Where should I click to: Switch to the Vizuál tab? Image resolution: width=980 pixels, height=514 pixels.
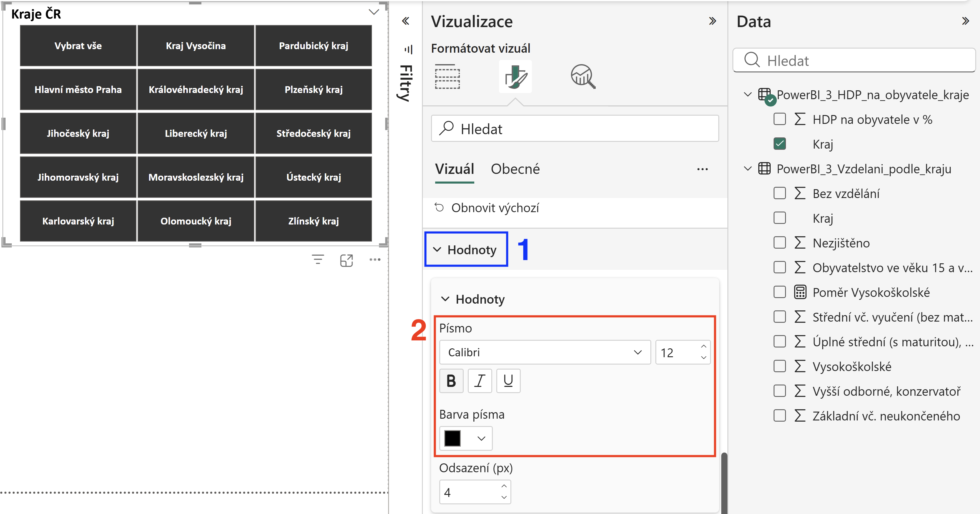point(455,169)
